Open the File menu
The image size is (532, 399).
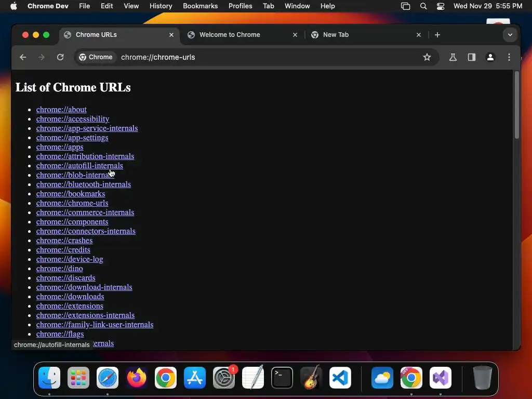tap(85, 6)
